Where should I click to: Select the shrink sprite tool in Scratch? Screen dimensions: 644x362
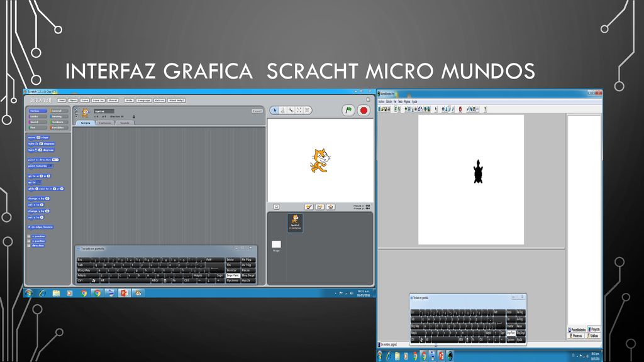[307, 110]
